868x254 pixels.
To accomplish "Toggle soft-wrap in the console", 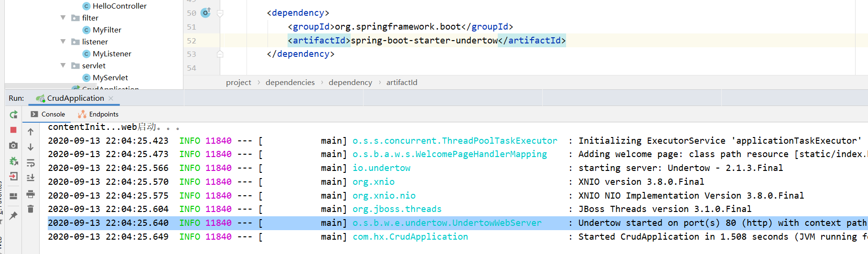I will click(31, 163).
